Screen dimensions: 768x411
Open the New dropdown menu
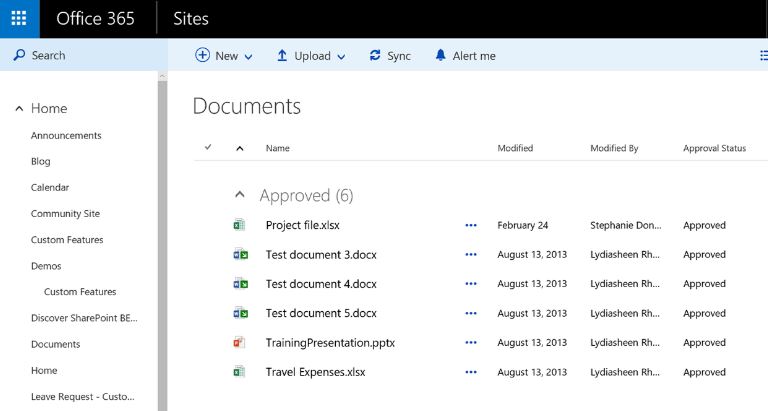pyautogui.click(x=224, y=56)
